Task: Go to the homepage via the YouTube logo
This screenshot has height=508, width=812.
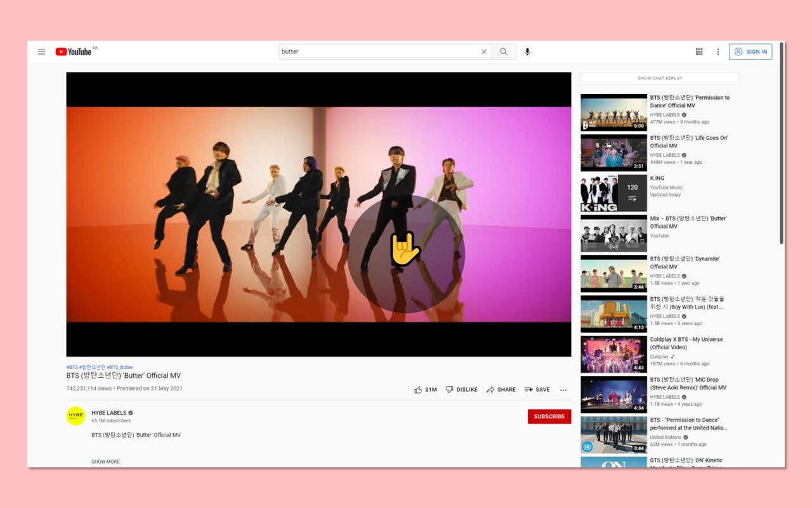Action: point(74,51)
